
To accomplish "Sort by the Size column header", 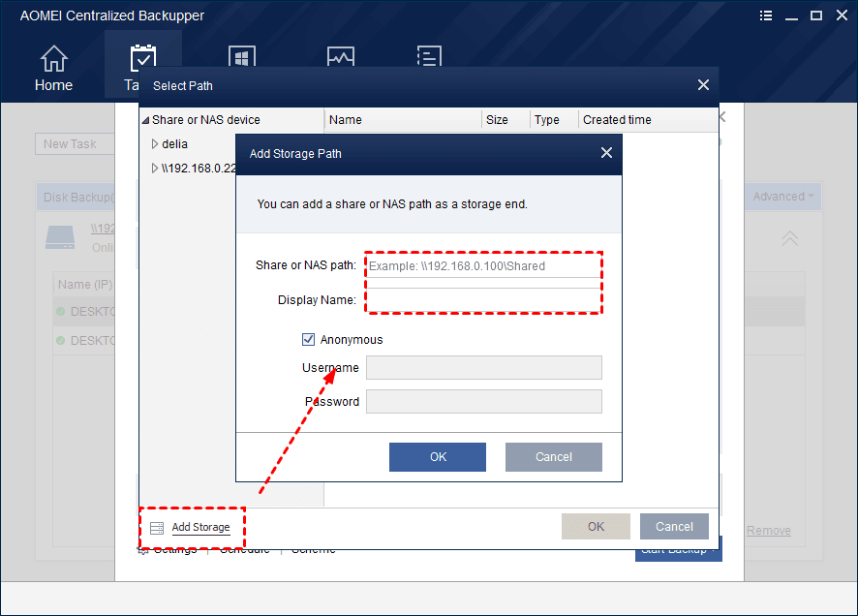I will [x=506, y=120].
